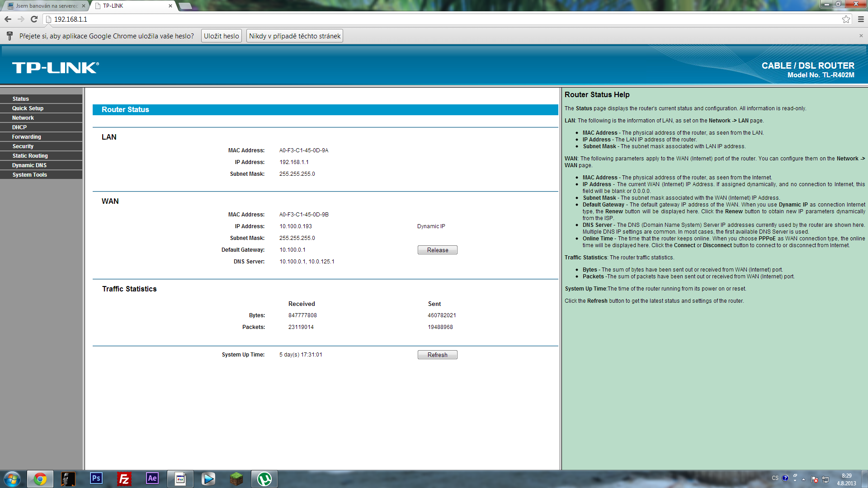Go to Network settings menu
This screenshot has height=488, width=868.
pos(23,118)
